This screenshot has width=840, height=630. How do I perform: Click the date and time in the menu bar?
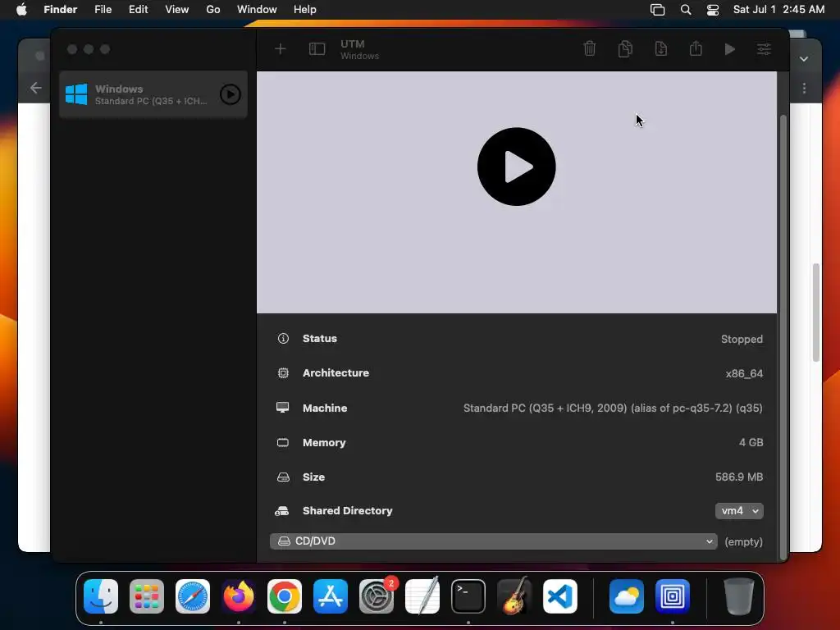pyautogui.click(x=778, y=9)
